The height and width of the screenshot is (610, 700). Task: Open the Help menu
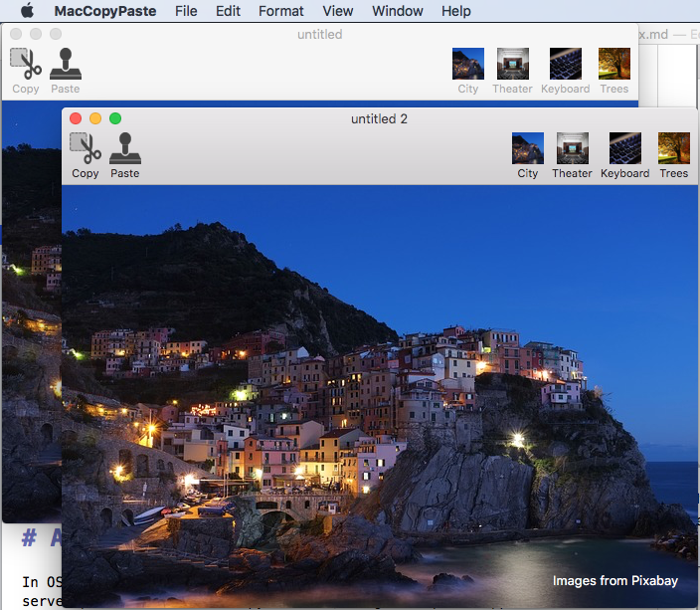(456, 11)
